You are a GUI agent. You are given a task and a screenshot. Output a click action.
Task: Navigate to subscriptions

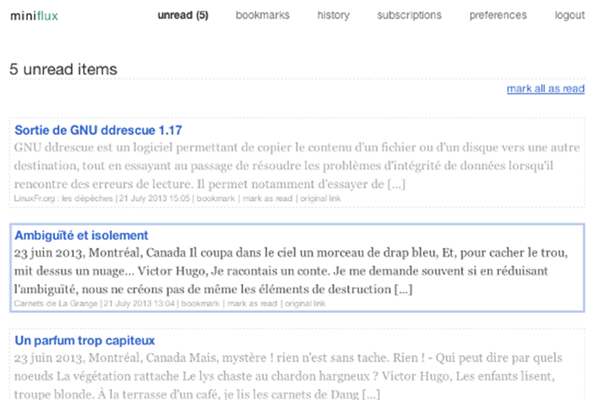[409, 15]
